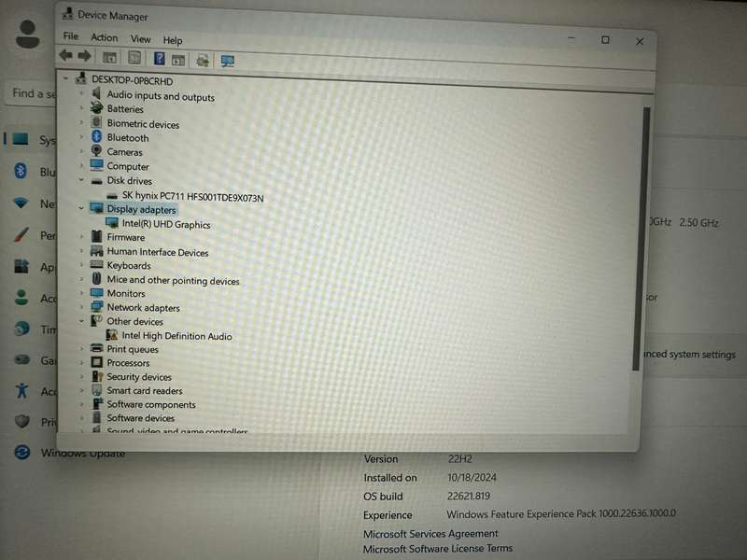Click the speaker icon beside Audio inputs and outputs
Image resolution: width=747 pixels, height=560 pixels.
[x=97, y=93]
